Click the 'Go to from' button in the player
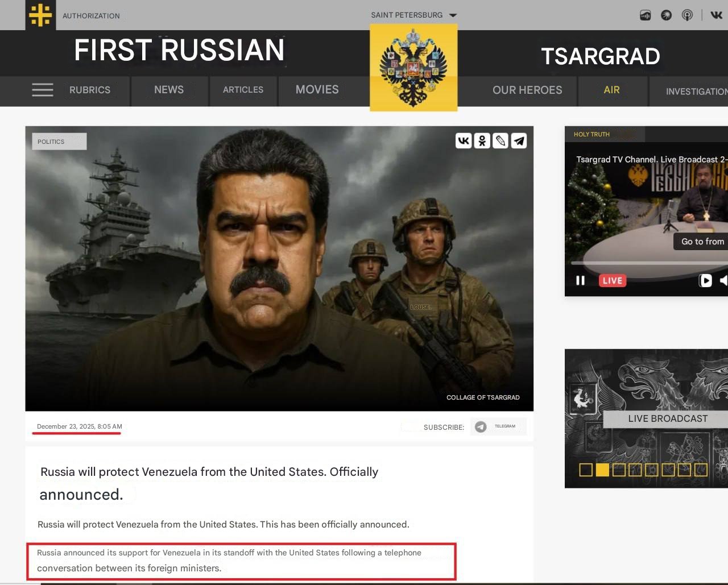728x585 pixels. (701, 242)
